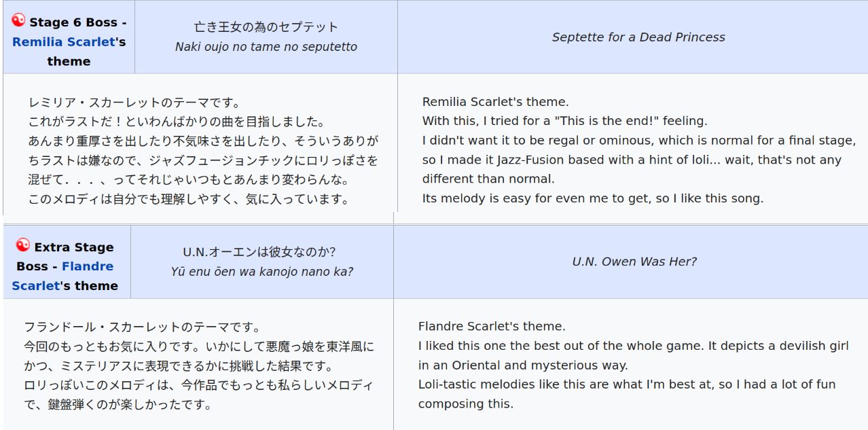Click the romaji Yū enu ōen wa kanojo nano ka?

tap(262, 272)
